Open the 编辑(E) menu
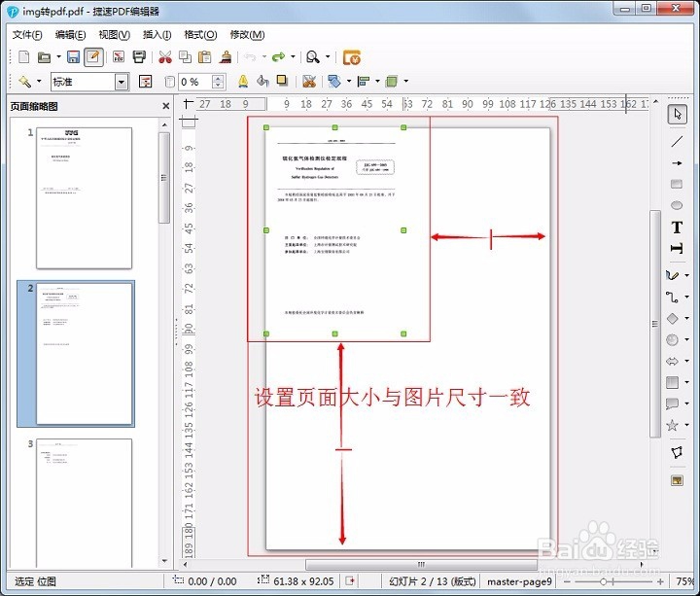700x596 pixels. click(x=70, y=35)
